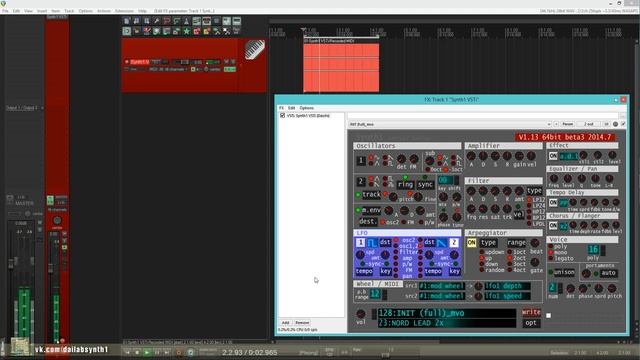The height and width of the screenshot is (360, 640).
Task: Open lfo1 speed destination dropdown
Action: pyautogui.click(x=507, y=296)
